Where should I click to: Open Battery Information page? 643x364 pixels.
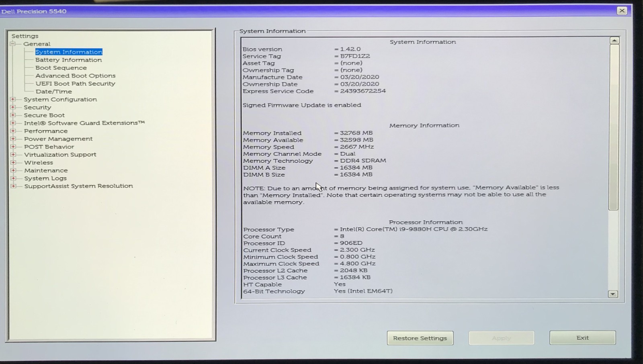[69, 60]
